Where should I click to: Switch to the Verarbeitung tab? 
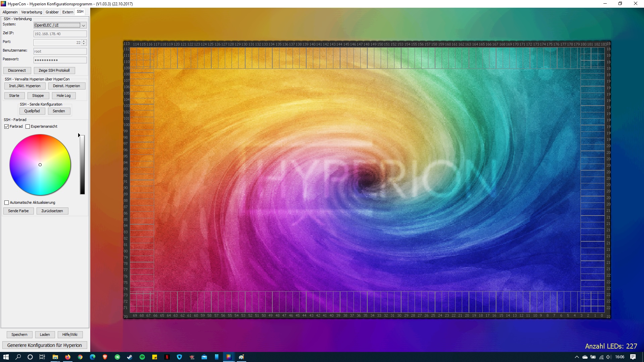[x=32, y=12]
